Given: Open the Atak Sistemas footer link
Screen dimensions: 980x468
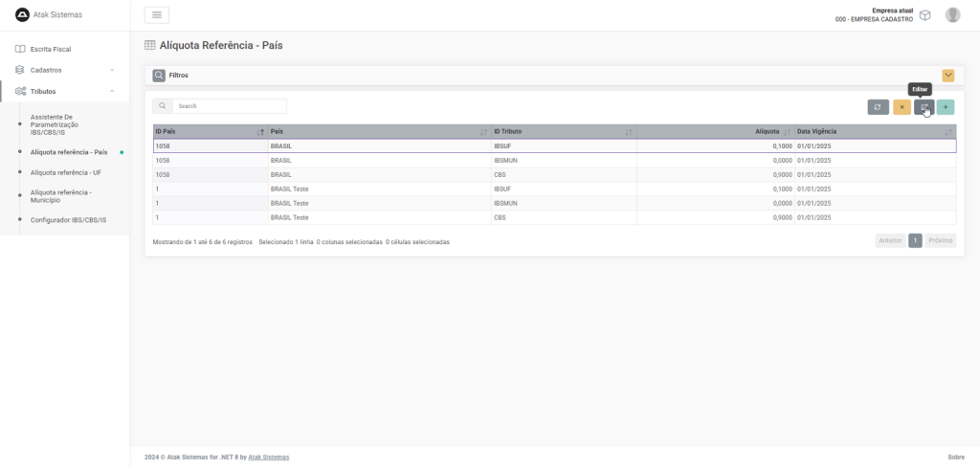Looking at the screenshot, I should click(x=268, y=457).
